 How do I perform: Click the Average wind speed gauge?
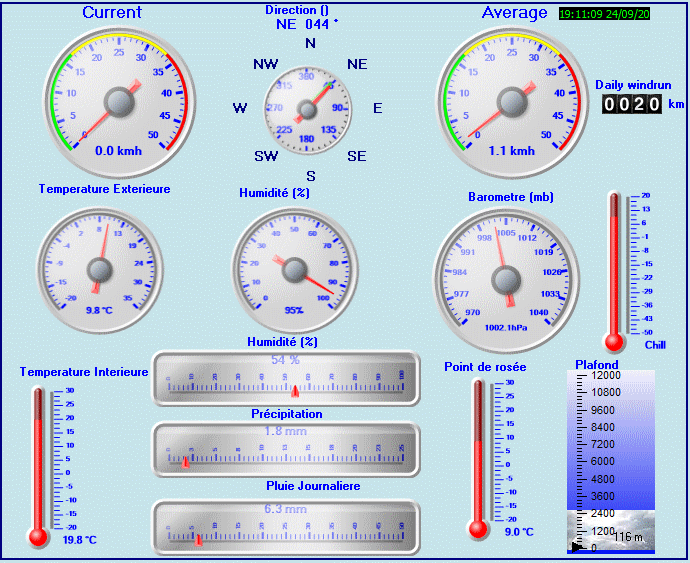pos(512,103)
